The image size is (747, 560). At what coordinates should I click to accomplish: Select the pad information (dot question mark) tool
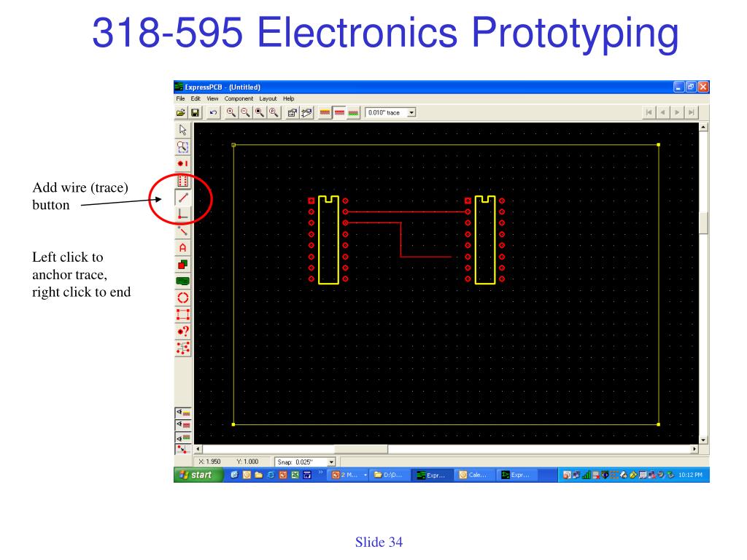click(x=183, y=332)
